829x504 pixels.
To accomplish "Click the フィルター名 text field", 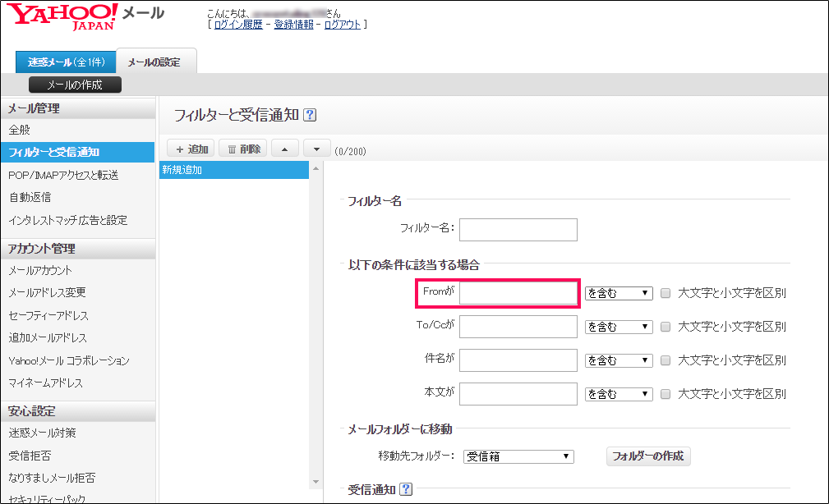I will coord(518,229).
